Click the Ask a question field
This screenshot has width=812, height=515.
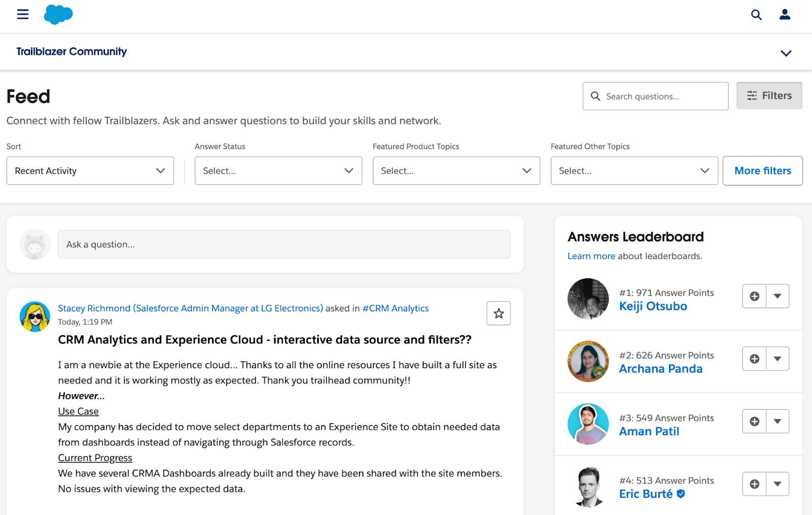coord(284,244)
